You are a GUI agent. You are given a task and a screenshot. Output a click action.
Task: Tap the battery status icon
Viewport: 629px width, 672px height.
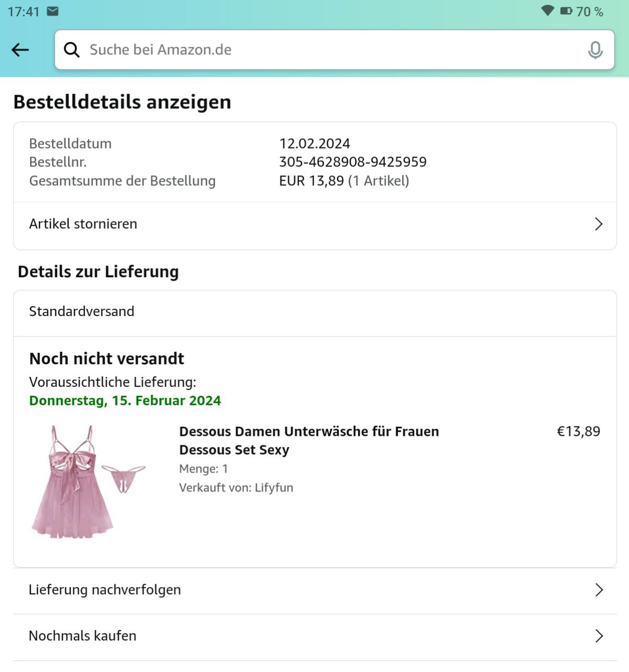pos(566,11)
